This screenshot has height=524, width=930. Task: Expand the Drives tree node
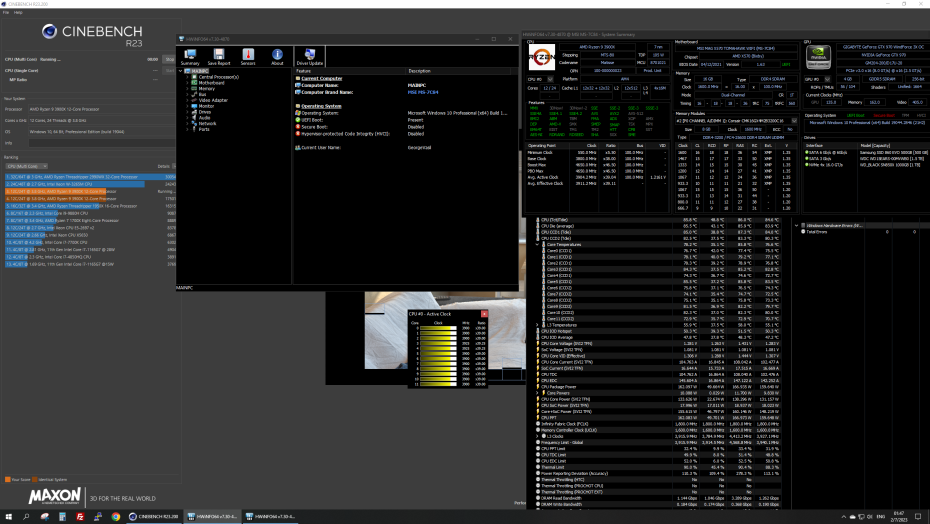tap(187, 112)
